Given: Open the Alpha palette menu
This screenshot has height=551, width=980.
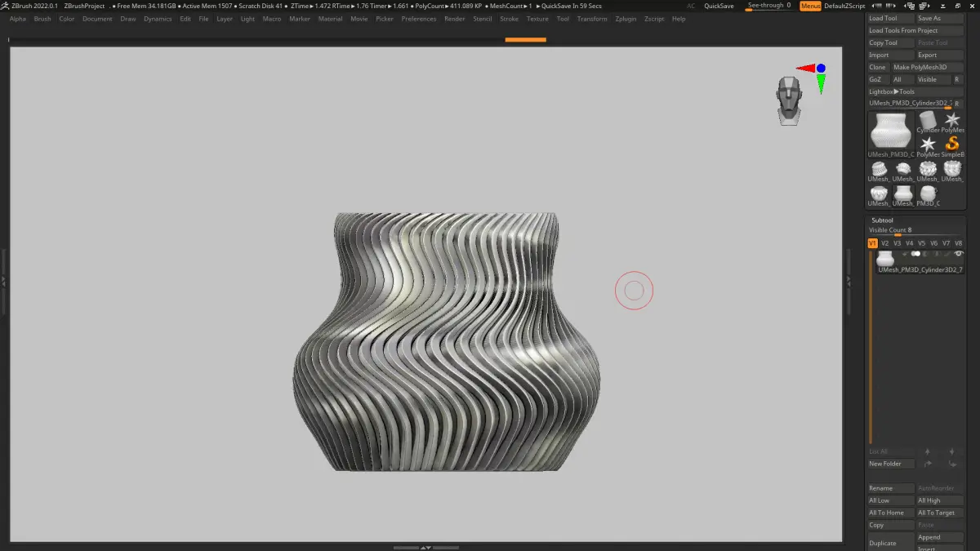Looking at the screenshot, I should tap(18, 19).
